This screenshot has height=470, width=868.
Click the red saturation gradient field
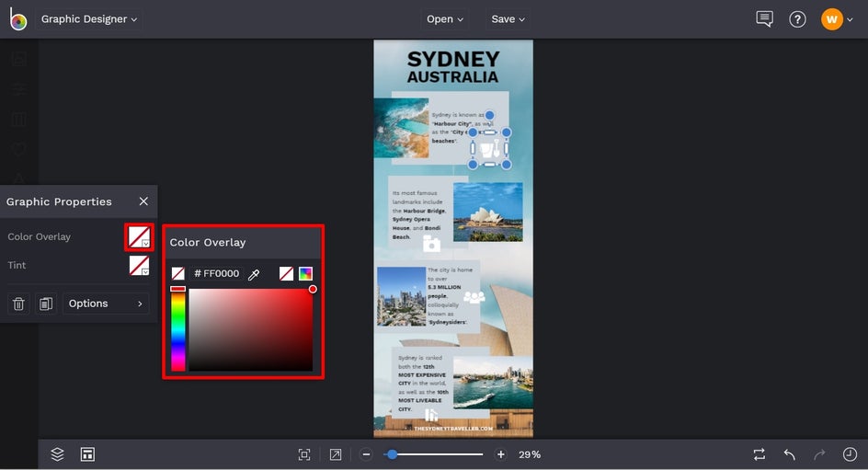click(x=251, y=329)
